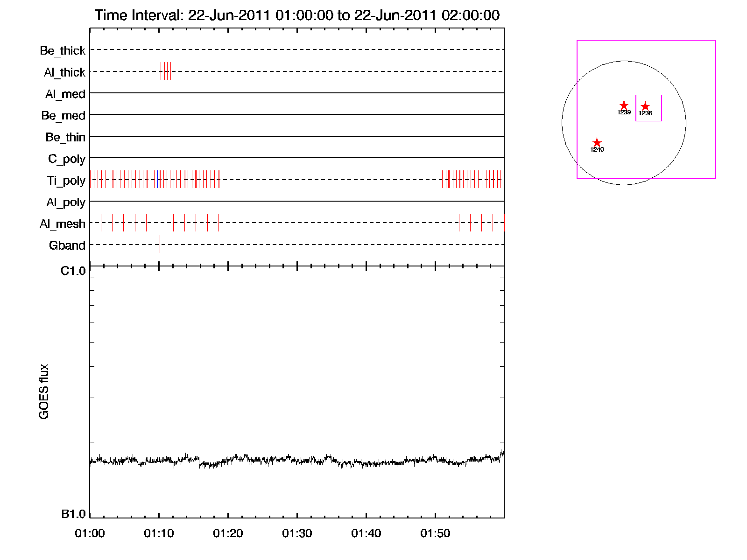Select the Al_mesh filter label
The width and height of the screenshot is (747, 560).
pos(63,224)
